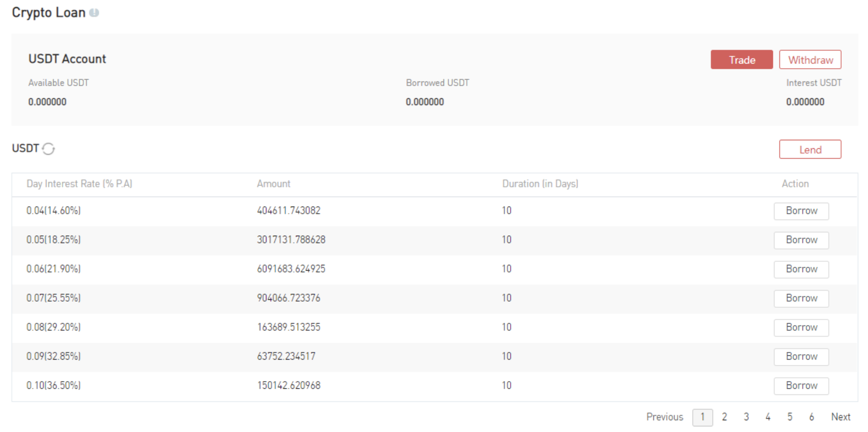868x432 pixels.
Task: Click the rate 0.05(18.25%)
Action: point(54,240)
